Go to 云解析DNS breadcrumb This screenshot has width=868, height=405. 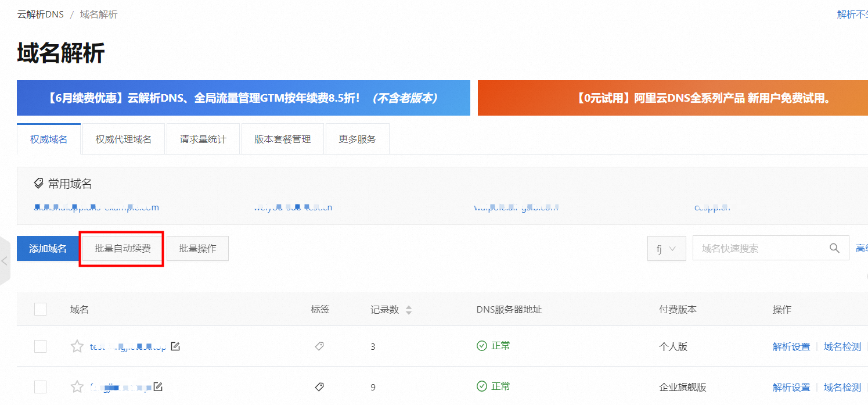(x=41, y=15)
